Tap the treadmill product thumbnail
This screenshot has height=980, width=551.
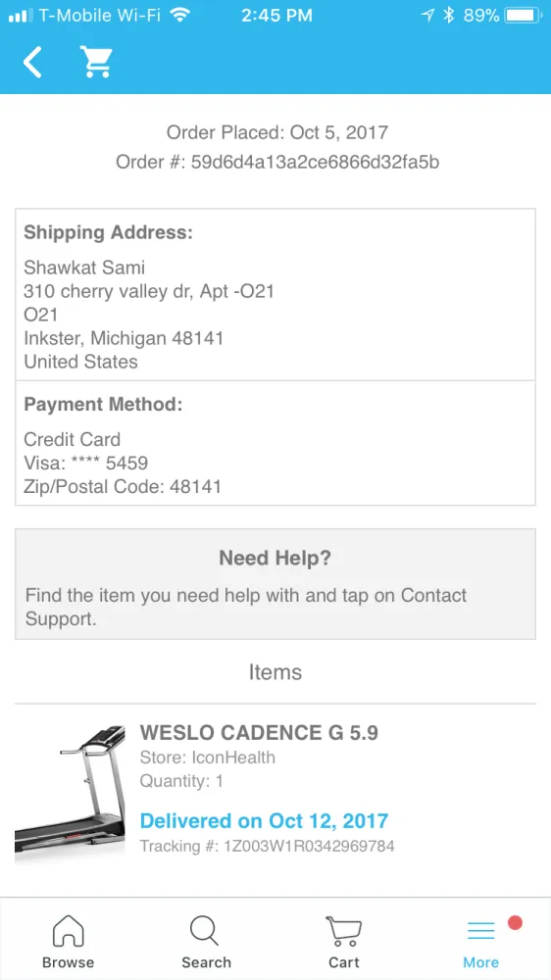[x=70, y=794]
